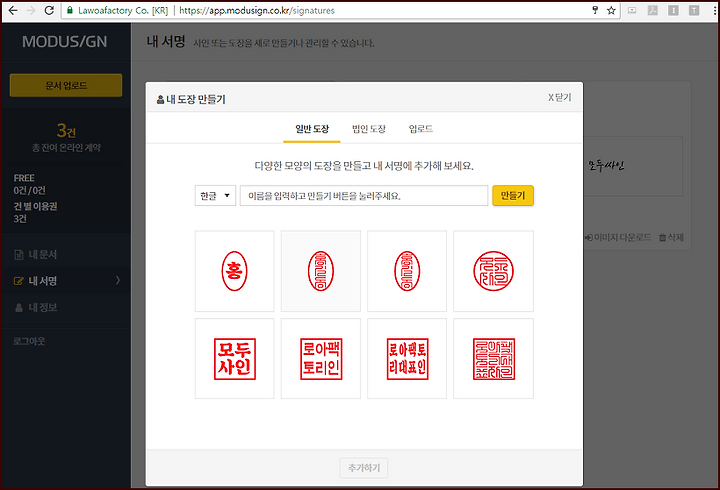Image resolution: width=720 pixels, height=490 pixels.
Task: Click the 추가하기 button
Action: (364, 468)
